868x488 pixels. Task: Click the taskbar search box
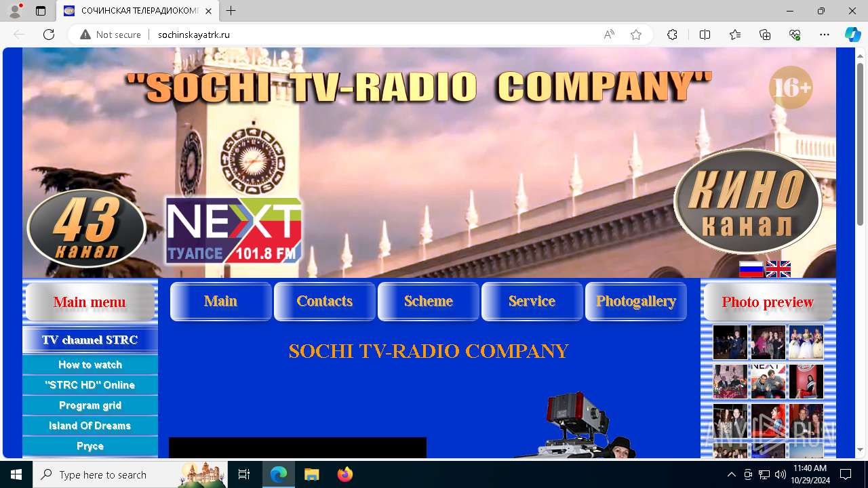[x=130, y=474]
